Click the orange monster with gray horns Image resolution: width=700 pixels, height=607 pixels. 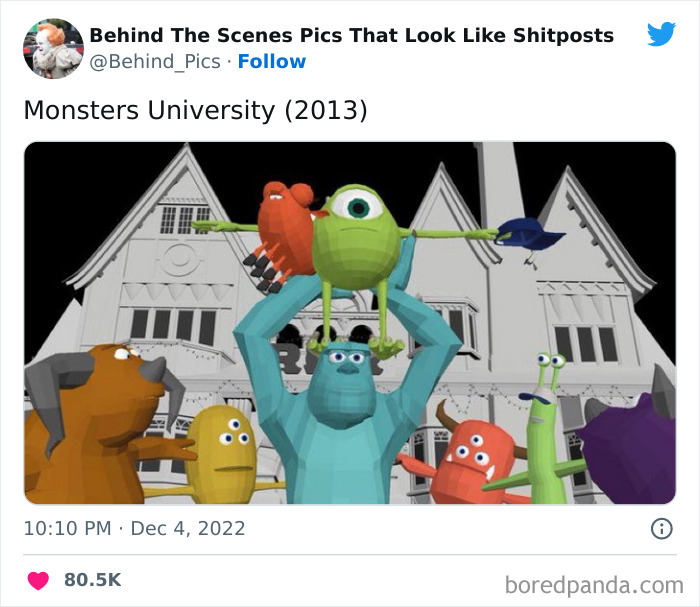(94, 424)
